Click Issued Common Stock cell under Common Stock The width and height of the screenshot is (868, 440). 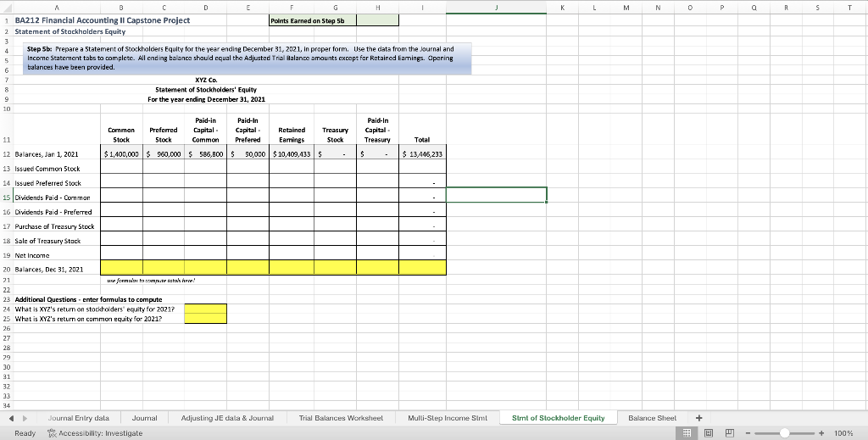pyautogui.click(x=122, y=168)
